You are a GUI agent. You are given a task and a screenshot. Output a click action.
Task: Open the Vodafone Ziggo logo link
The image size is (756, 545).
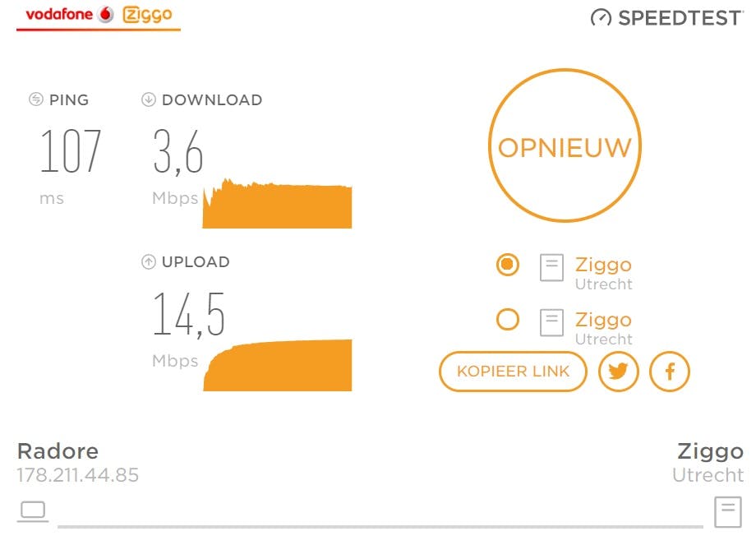coord(99,16)
